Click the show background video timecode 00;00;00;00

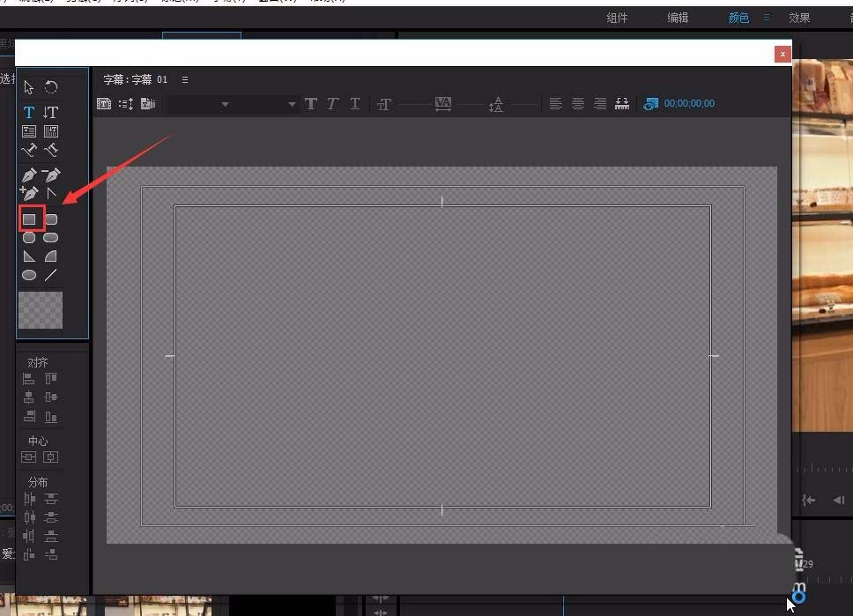tap(689, 103)
